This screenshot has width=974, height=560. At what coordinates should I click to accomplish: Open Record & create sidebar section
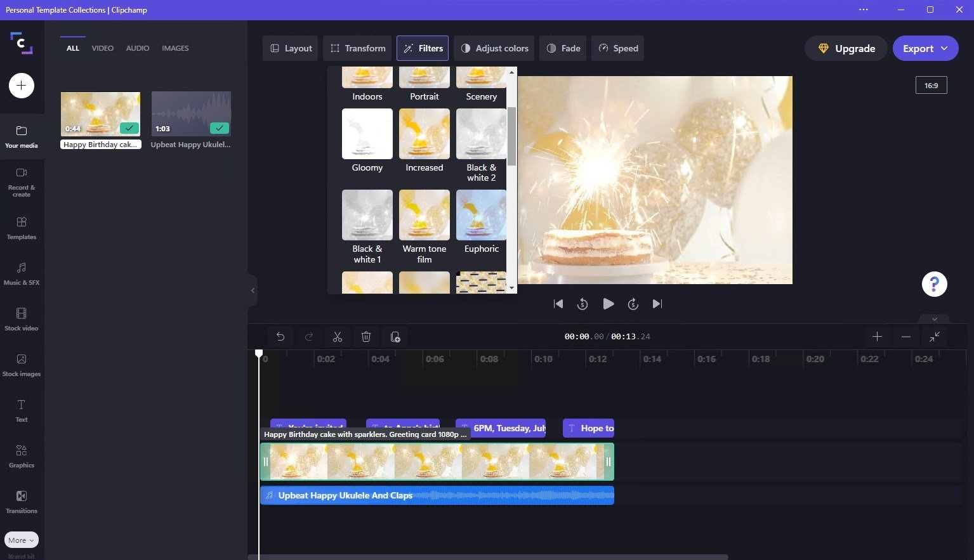pyautogui.click(x=22, y=182)
